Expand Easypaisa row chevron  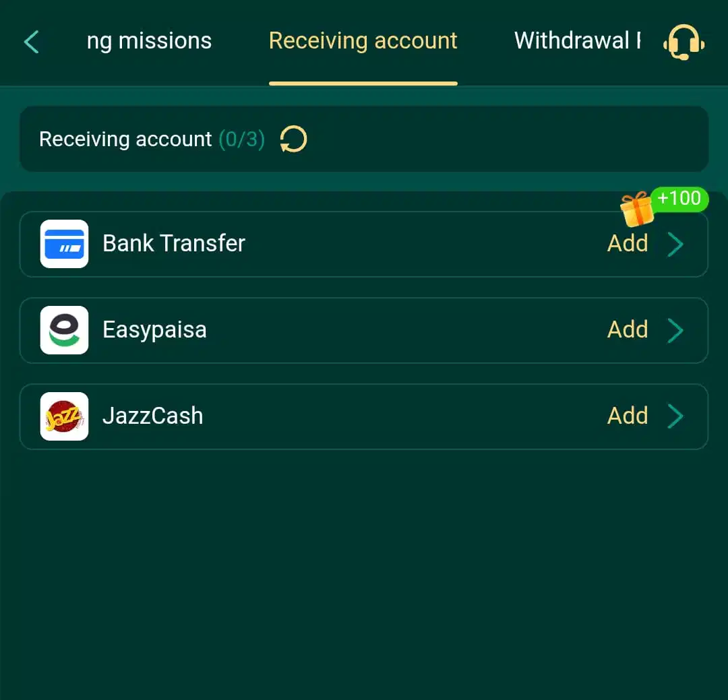coord(675,331)
